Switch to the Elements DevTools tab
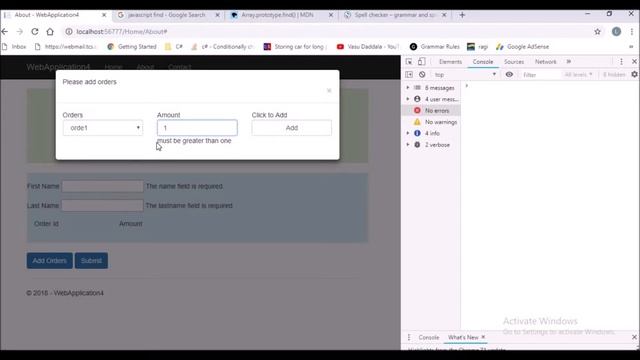The width and height of the screenshot is (640, 360). 450,62
